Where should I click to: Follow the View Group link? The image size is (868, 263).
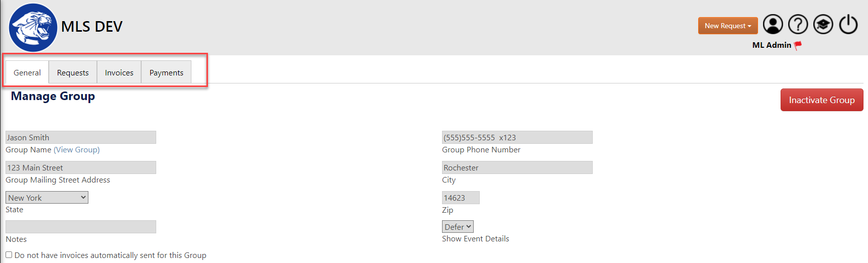pos(77,150)
